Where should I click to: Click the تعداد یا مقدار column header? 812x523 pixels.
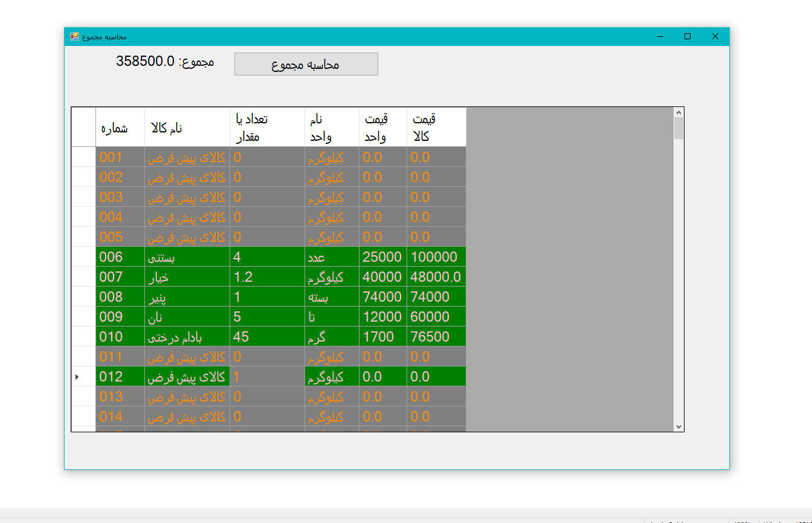point(267,128)
